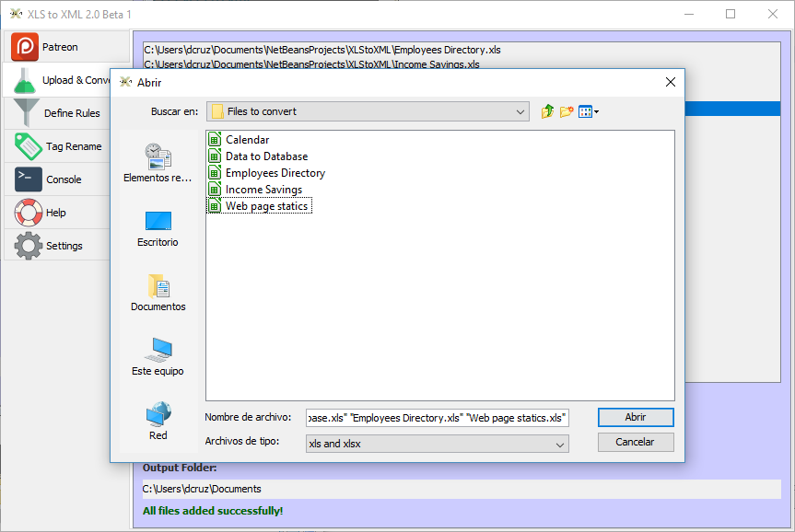The width and height of the screenshot is (795, 532).
Task: Maximize the XLS to XML window
Action: pos(731,14)
